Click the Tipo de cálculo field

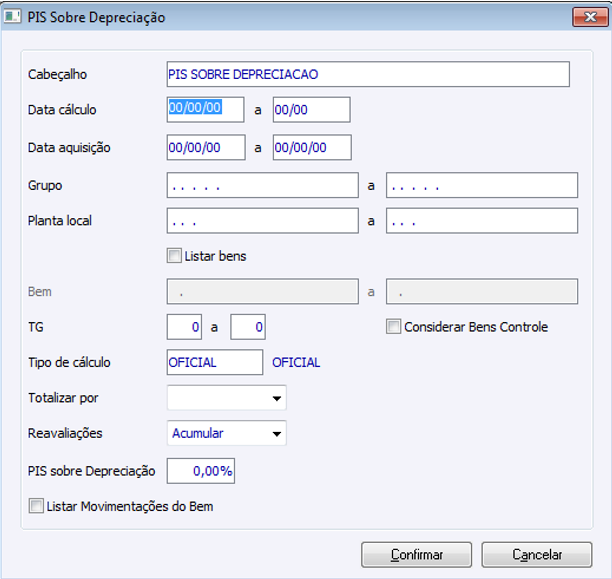click(214, 362)
